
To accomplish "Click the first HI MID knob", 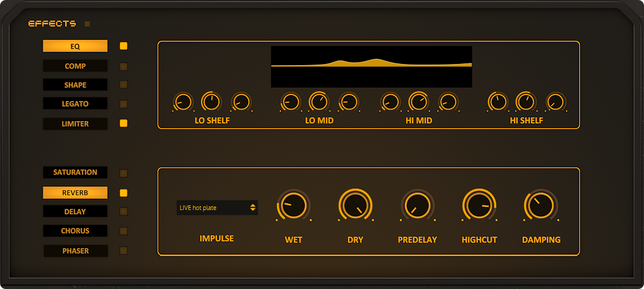I will (x=390, y=102).
